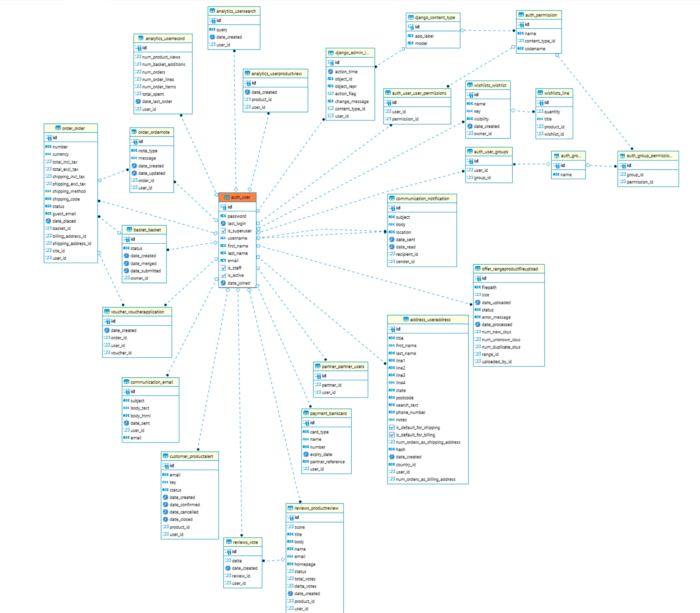Select the username column in auth_user
Viewport: 700px width, 613px height.
(x=237, y=238)
